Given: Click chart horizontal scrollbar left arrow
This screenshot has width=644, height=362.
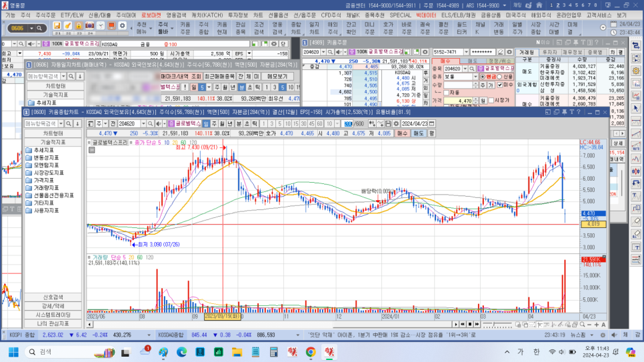Looking at the screenshot, I should tap(89, 325).
